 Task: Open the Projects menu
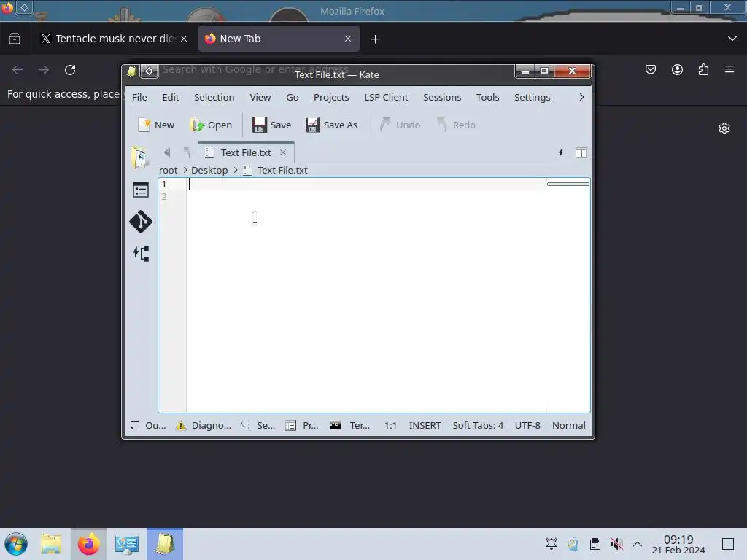[x=331, y=97]
